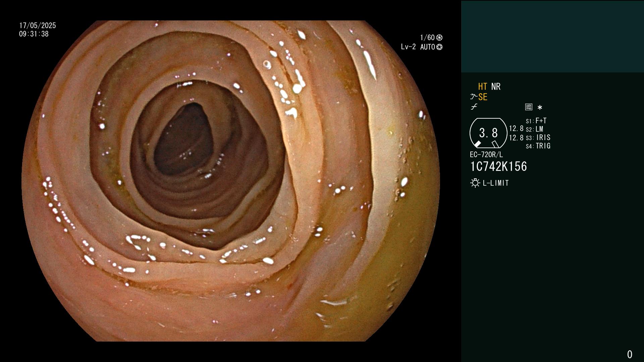Image resolution: width=644 pixels, height=362 pixels.
Task: Click the AUTO iris mode text
Action: pos(428,47)
